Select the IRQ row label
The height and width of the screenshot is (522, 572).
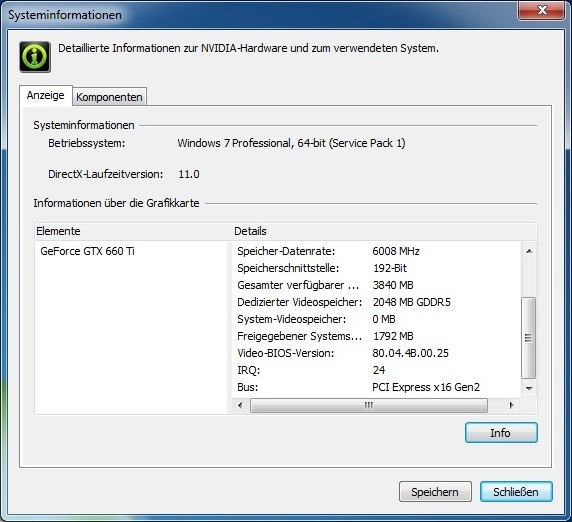248,370
